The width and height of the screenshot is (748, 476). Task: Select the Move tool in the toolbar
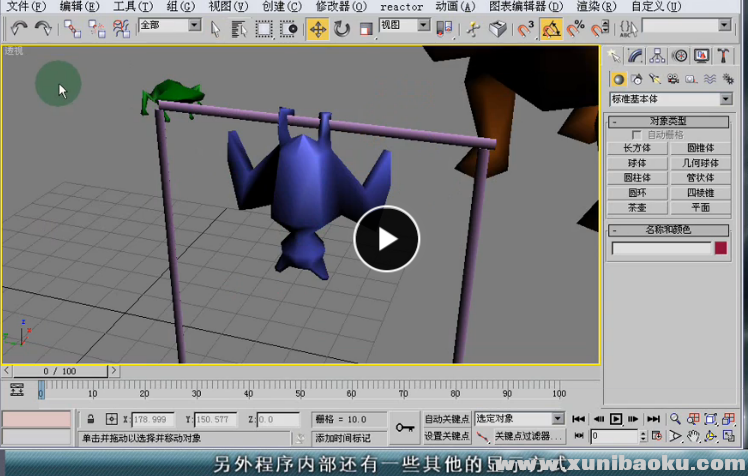pyautogui.click(x=317, y=28)
